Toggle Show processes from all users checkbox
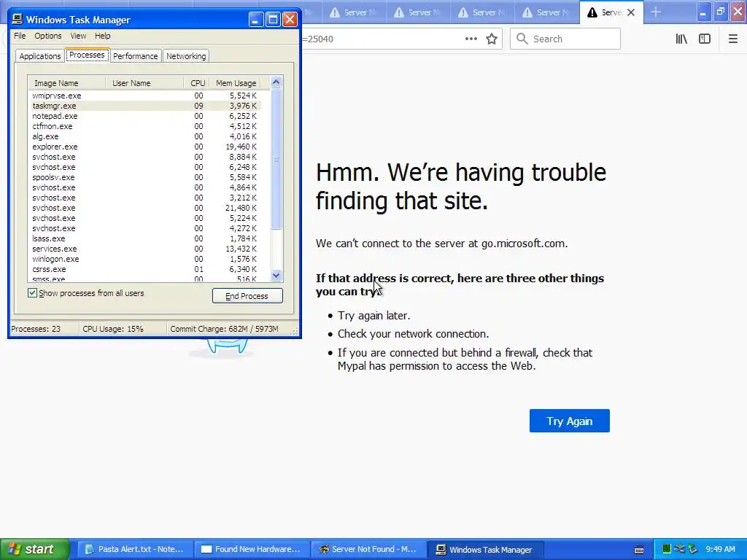This screenshot has width=747, height=560. click(32, 293)
